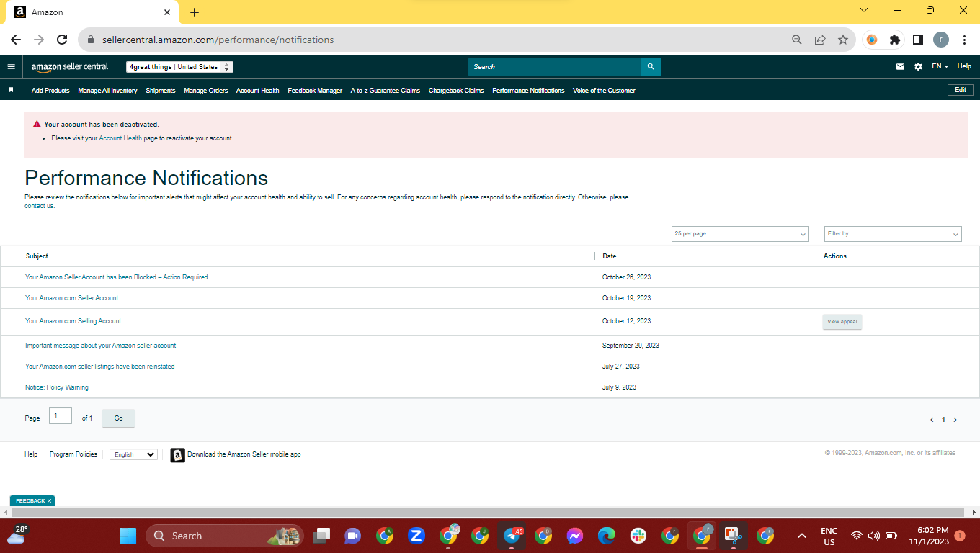Close the Feedback tab widget

coord(50,500)
